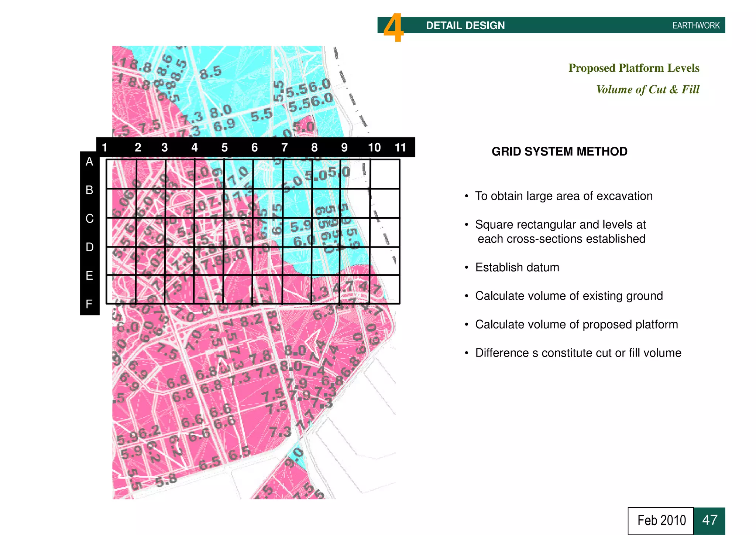Click the Volume of Cut & Fill subtitle

coord(647,89)
